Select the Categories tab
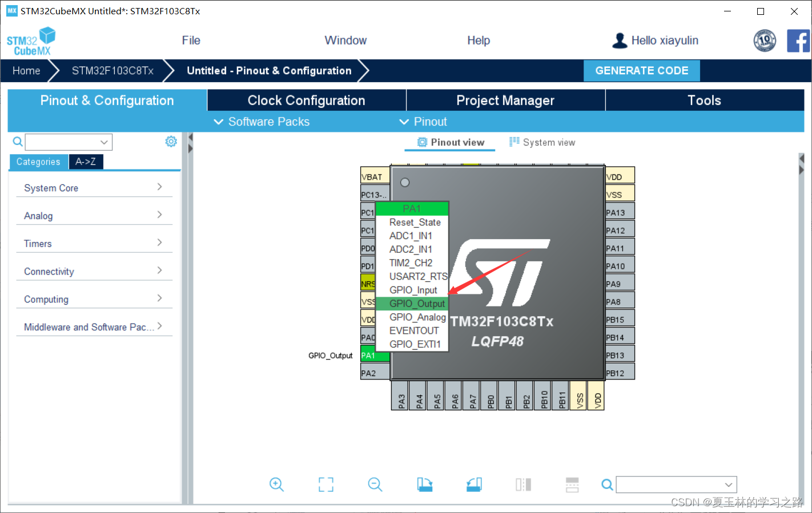 38,162
